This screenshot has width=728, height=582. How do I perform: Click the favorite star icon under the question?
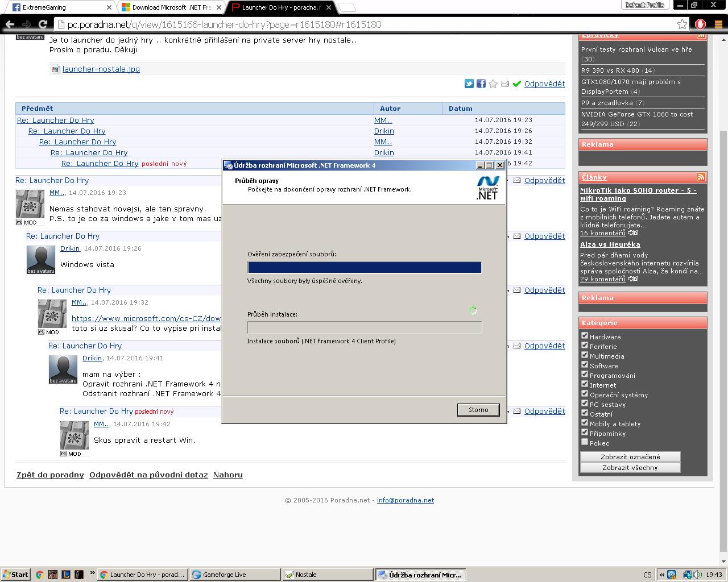click(493, 84)
